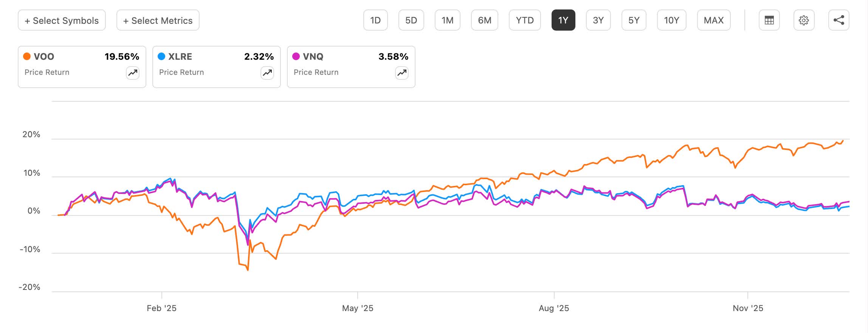
Task: Select the 1M range tab
Action: (x=447, y=20)
